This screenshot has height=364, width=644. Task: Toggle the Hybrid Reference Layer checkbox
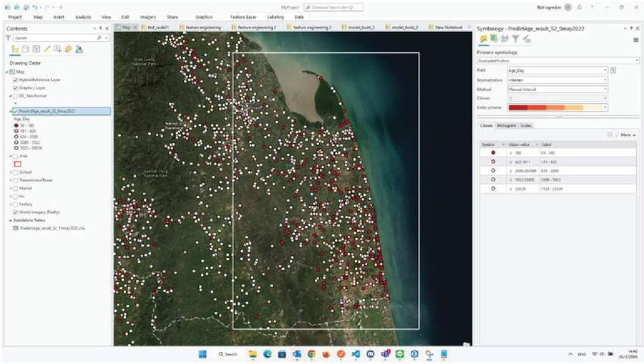tap(16, 80)
